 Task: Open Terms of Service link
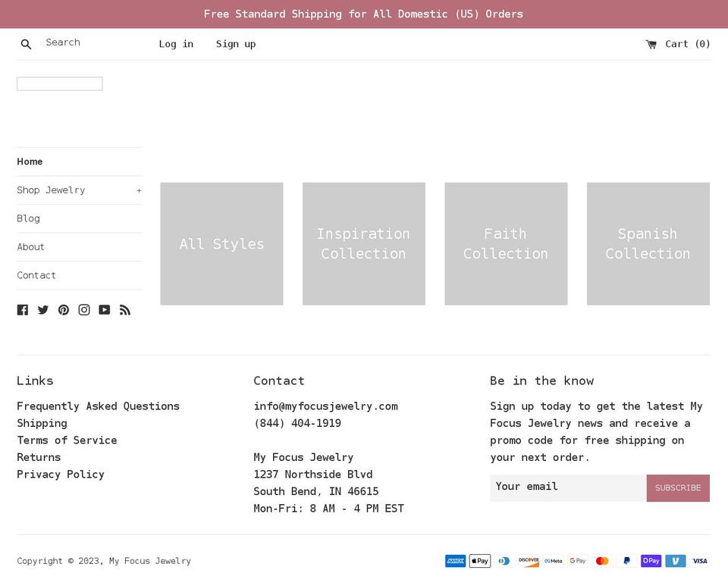tap(67, 440)
